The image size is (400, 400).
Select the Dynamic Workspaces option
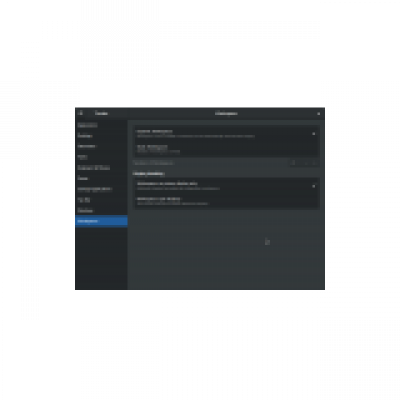226,134
